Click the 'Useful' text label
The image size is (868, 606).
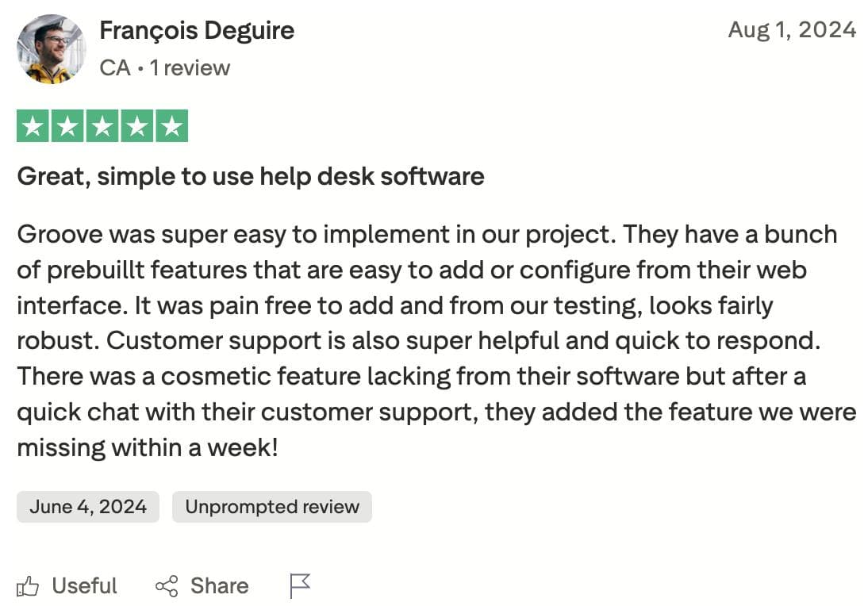tap(83, 586)
